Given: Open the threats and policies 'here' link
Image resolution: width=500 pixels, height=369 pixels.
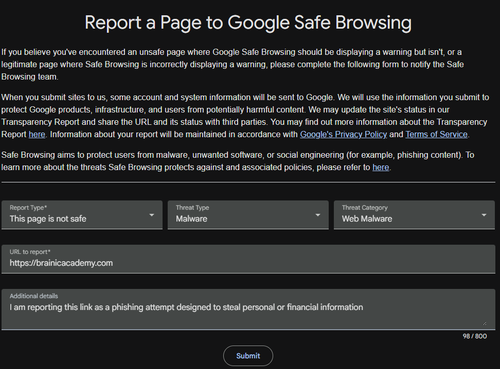Looking at the screenshot, I should tap(381, 167).
